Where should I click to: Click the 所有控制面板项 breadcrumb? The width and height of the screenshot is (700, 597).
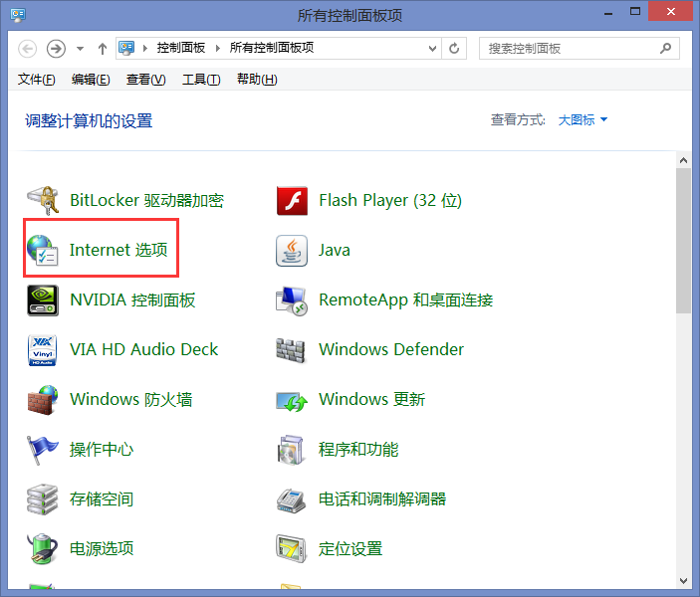272,48
